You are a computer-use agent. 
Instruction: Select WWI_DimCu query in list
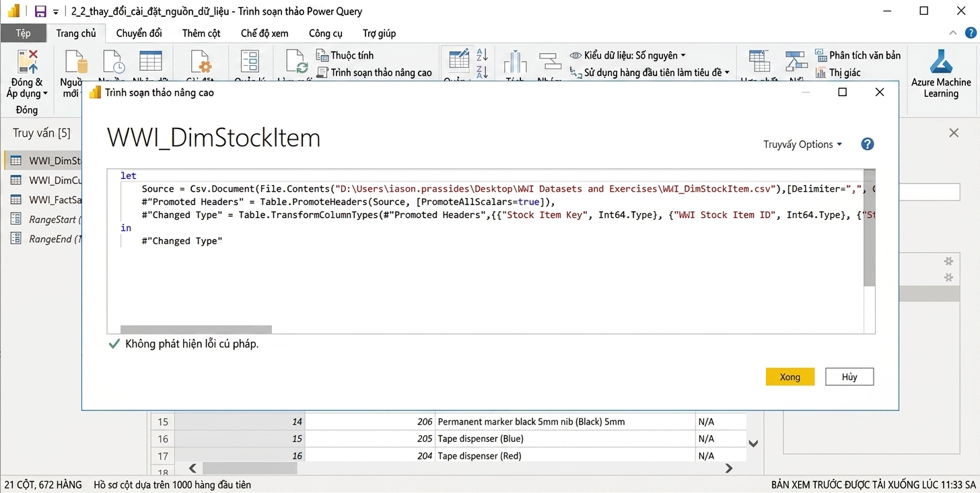click(44, 180)
